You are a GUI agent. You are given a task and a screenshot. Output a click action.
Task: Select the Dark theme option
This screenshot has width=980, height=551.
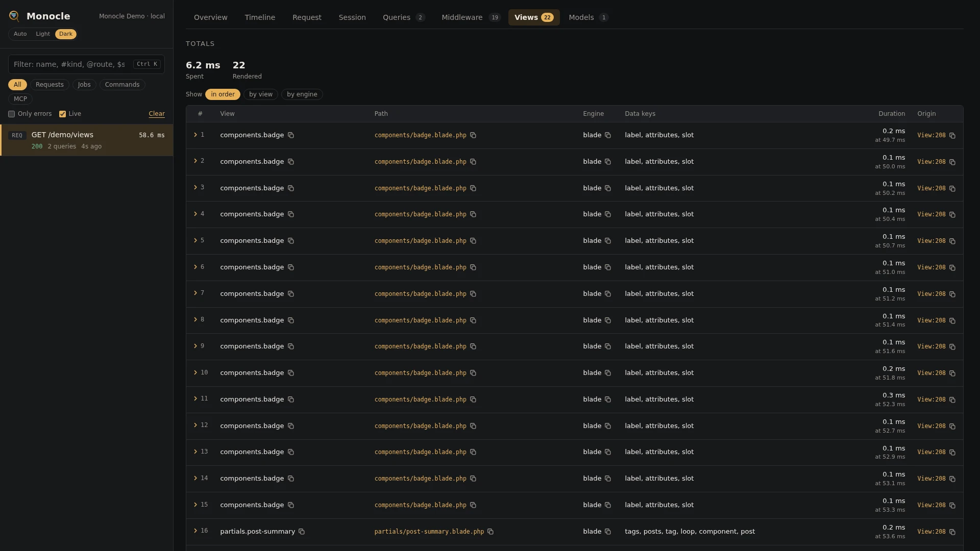pos(66,34)
